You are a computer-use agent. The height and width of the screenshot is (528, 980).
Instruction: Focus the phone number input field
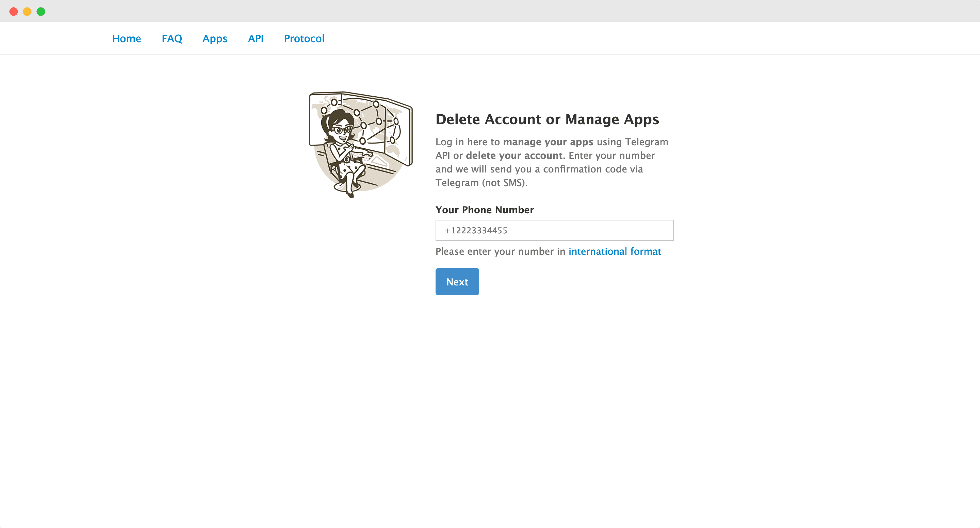click(554, 230)
